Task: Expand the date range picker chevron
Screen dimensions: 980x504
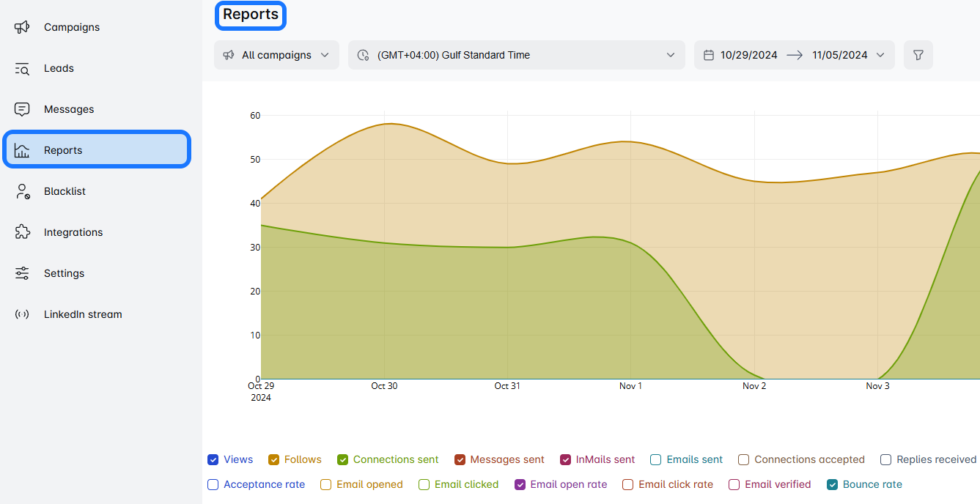Action: [x=880, y=55]
